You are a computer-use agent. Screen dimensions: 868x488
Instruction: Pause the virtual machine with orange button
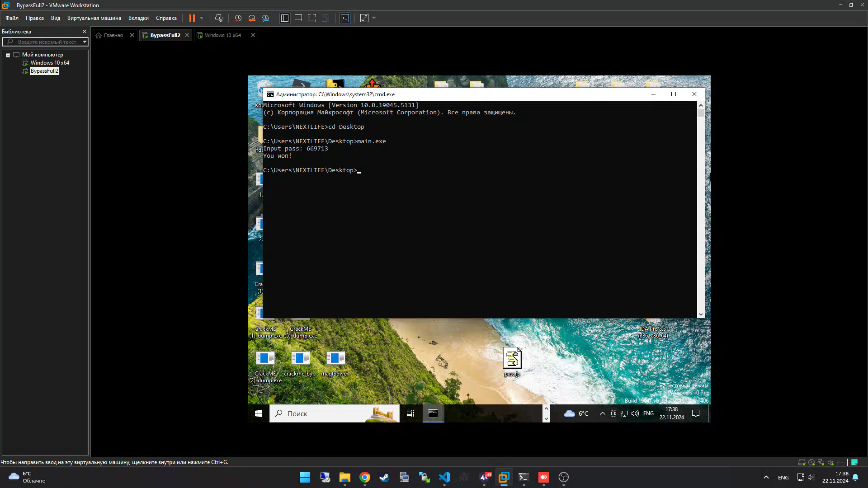(192, 18)
